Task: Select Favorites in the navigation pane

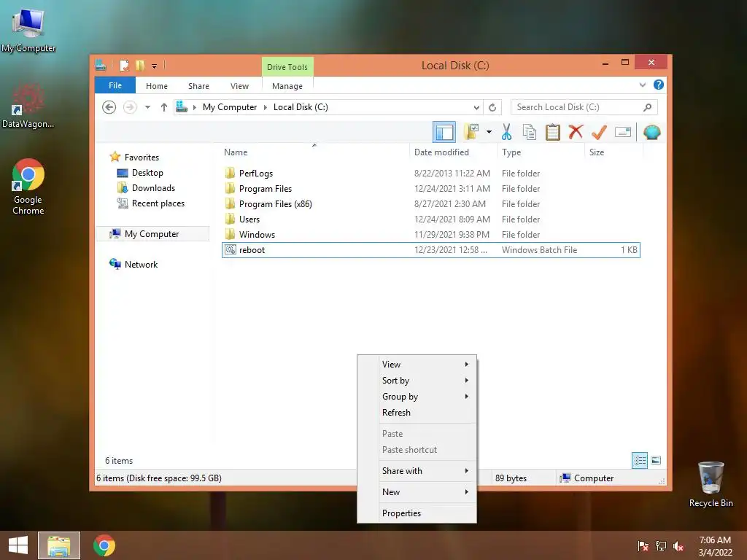Action: (142, 157)
